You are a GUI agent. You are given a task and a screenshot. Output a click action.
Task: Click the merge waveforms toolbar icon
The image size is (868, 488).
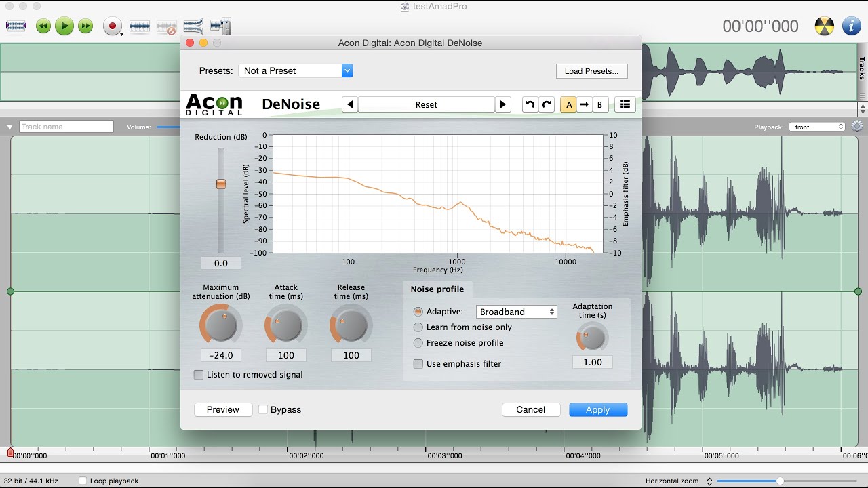pos(193,26)
